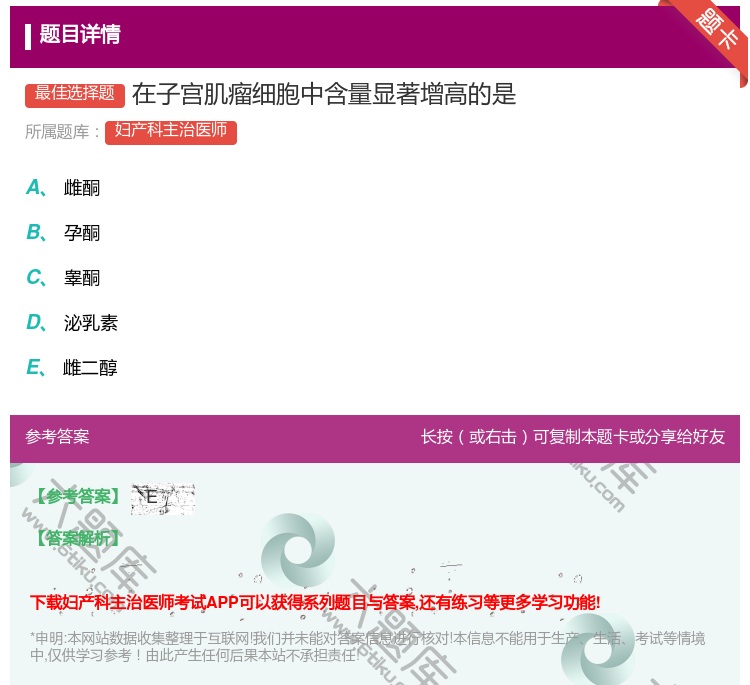
Task: Select option A 雌酮
Action: 63,188
